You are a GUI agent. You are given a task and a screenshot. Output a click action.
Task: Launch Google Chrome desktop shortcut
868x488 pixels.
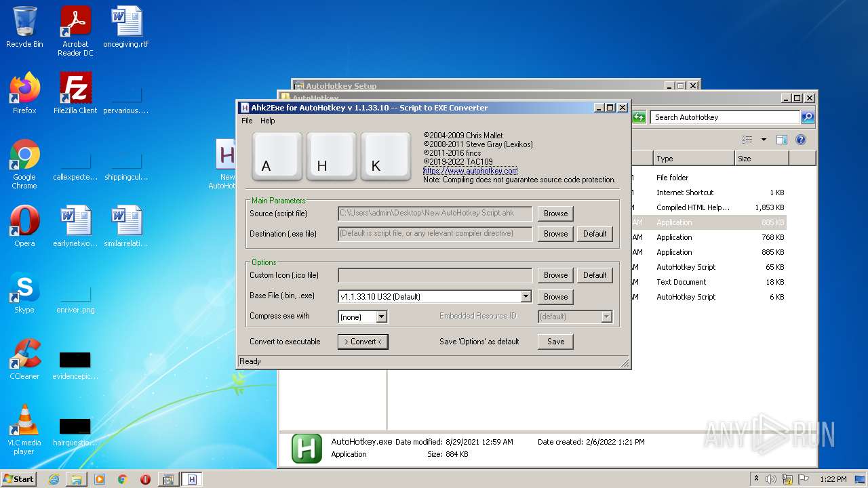pyautogui.click(x=24, y=164)
